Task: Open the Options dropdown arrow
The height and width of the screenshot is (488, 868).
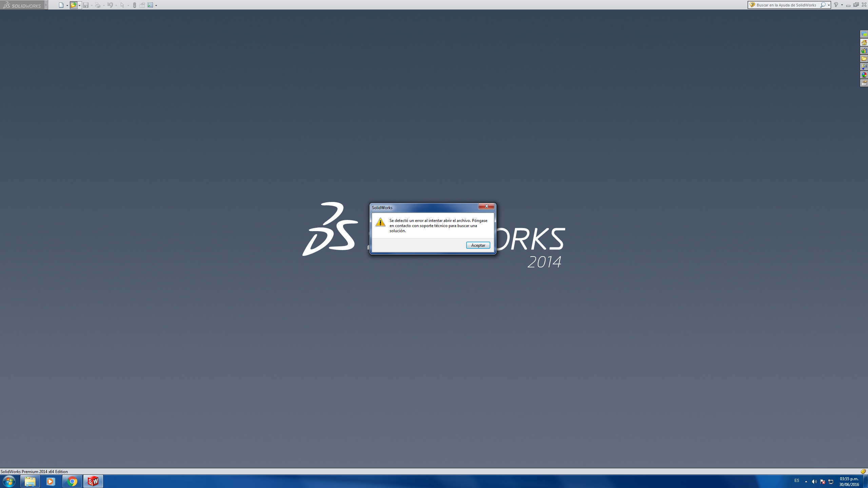Action: click(156, 5)
